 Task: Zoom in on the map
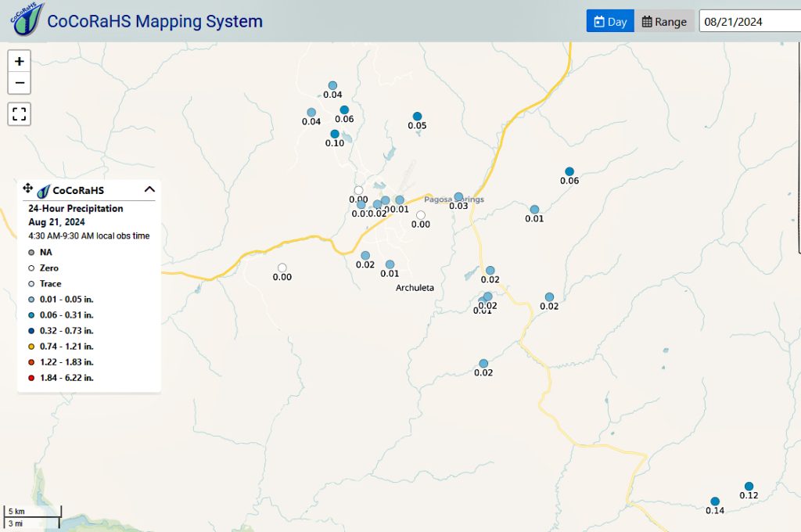click(x=20, y=61)
